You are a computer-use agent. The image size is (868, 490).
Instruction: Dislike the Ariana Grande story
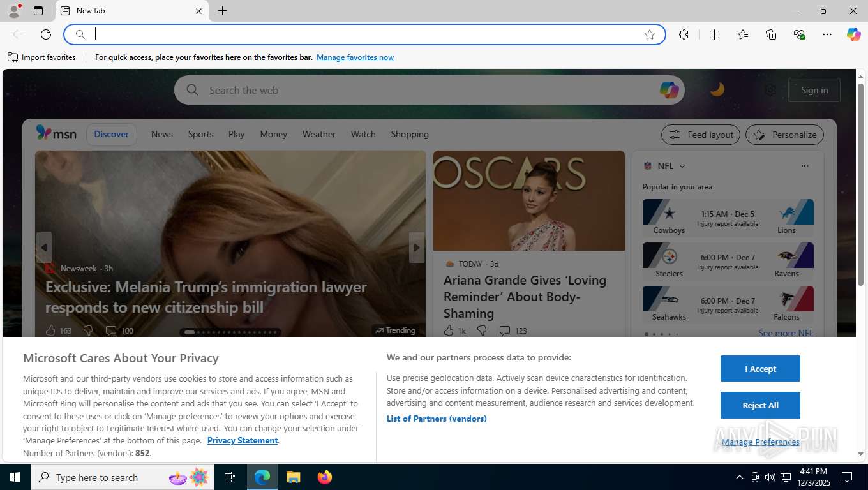tap(482, 330)
